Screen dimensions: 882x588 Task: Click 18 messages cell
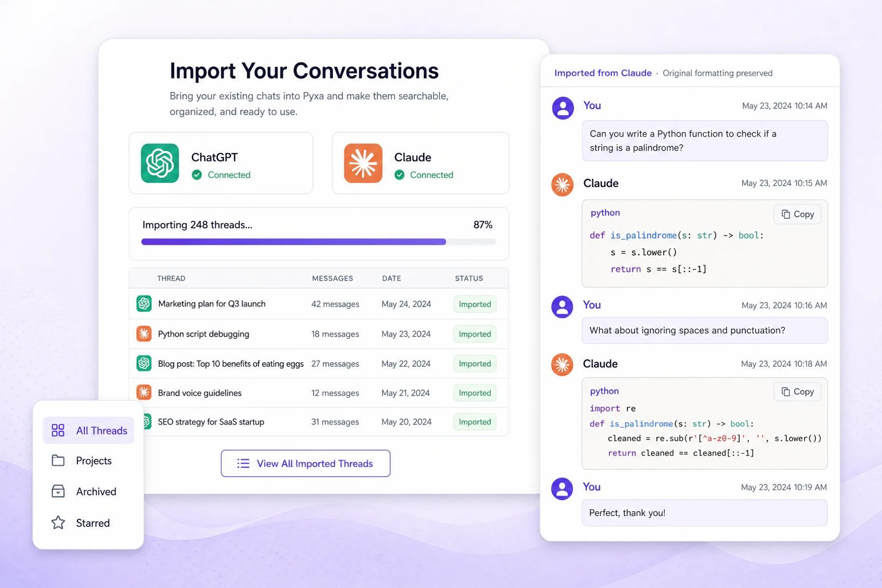335,334
